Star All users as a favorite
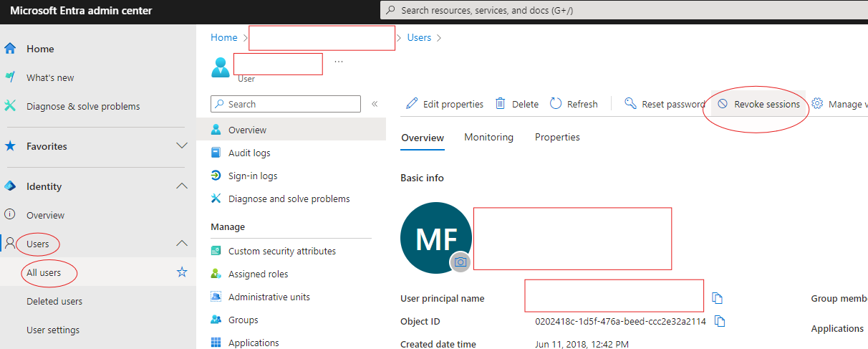 (182, 272)
